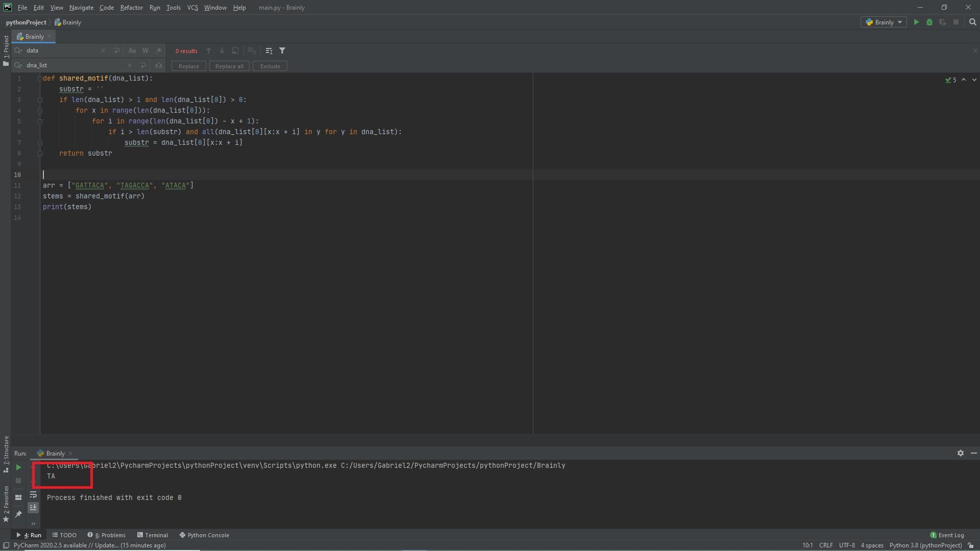Click the green Run button in top toolbar
Screen dimensions: 980x551
916,22
